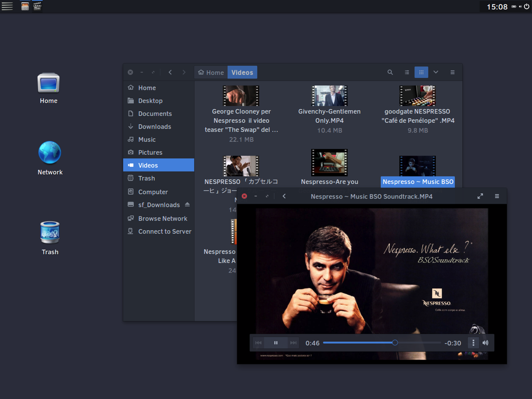Select Documents in the sidebar

point(159,113)
